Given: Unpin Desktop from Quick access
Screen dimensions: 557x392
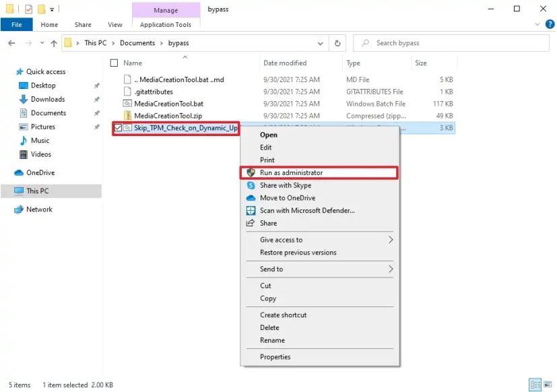Looking at the screenshot, I should click(x=96, y=86).
